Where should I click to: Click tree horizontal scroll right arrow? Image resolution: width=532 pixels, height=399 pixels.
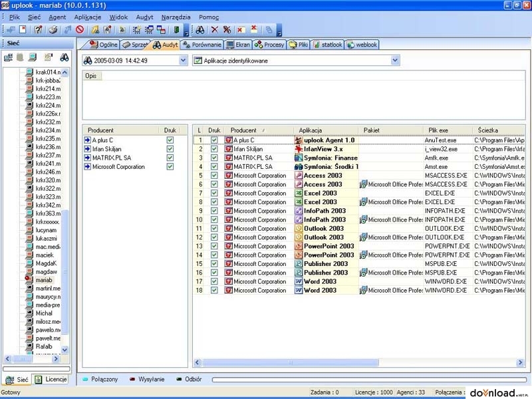point(56,358)
